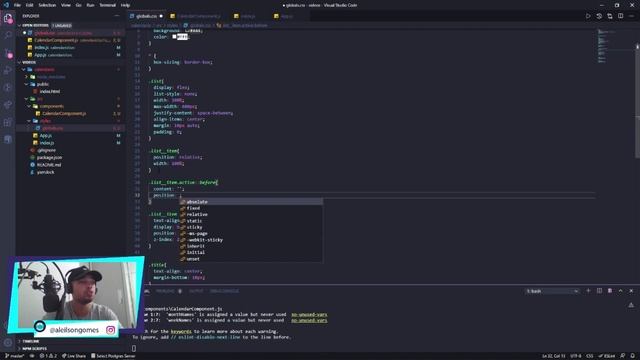The width and height of the screenshot is (640, 360).
Task: Select 'unset' in the autocomplete list
Action: click(x=251, y=259)
